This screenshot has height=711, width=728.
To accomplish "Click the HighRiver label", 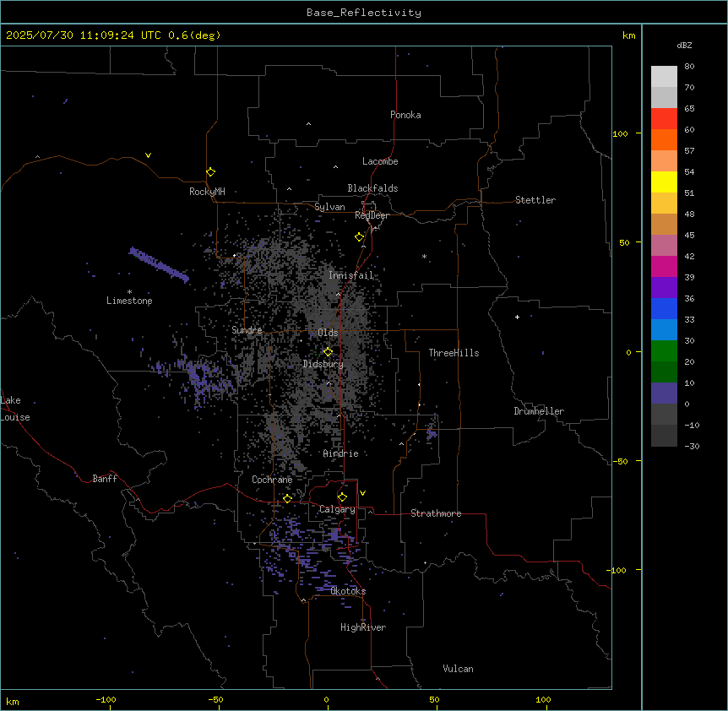I will pyautogui.click(x=363, y=627).
